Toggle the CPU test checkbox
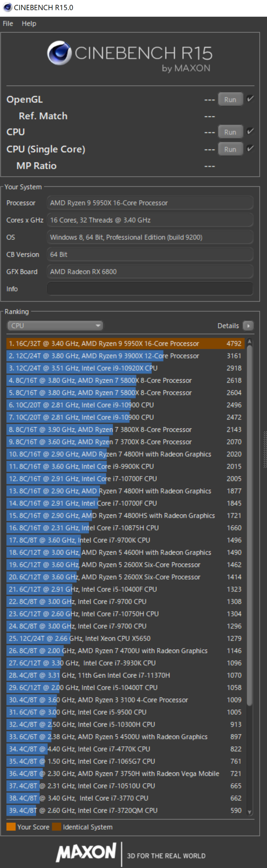 point(250,131)
